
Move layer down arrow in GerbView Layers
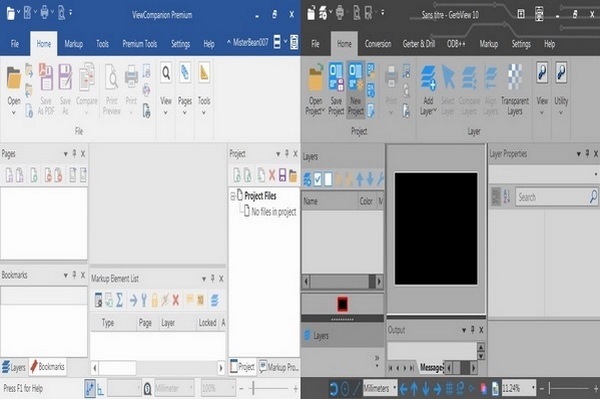pyautogui.click(x=370, y=179)
